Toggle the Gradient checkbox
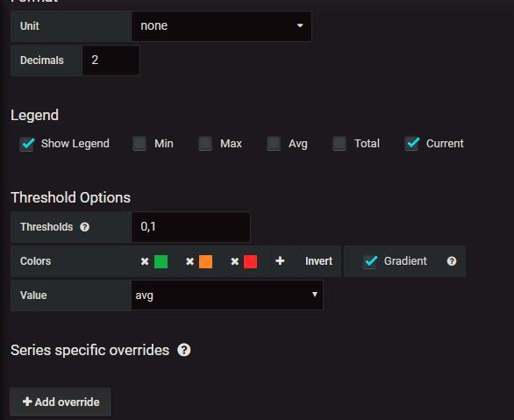Image resolution: width=514 pixels, height=420 pixels. [370, 261]
